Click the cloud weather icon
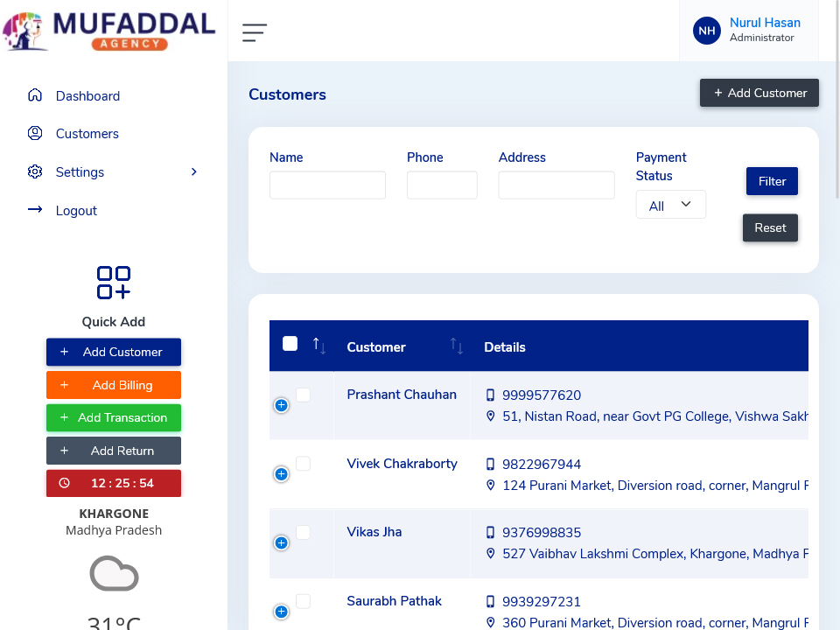The image size is (840, 630). tap(114, 574)
